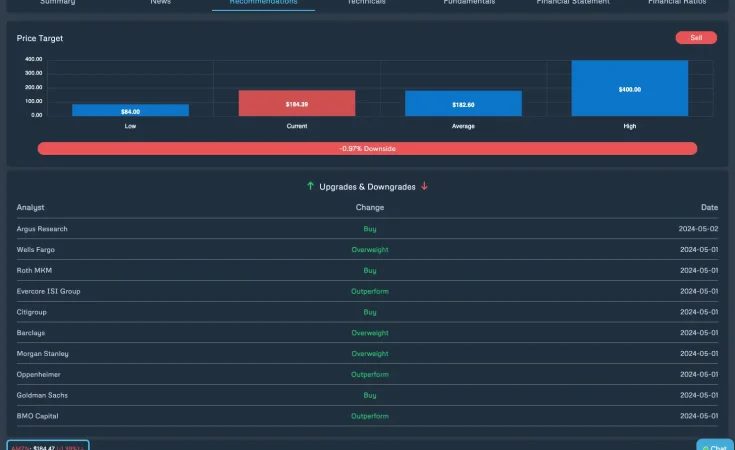735x450 pixels.
Task: Select the Roth MKM analyst
Action: 34,270
